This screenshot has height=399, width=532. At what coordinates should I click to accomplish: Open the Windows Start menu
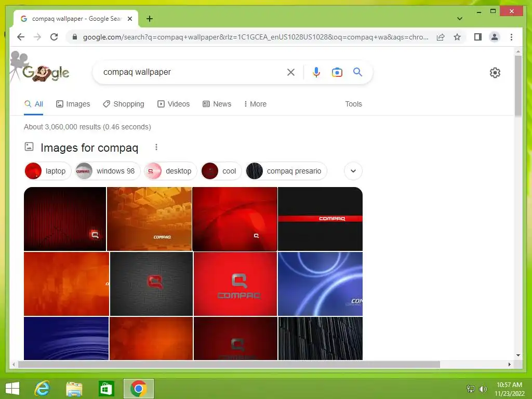(12, 389)
